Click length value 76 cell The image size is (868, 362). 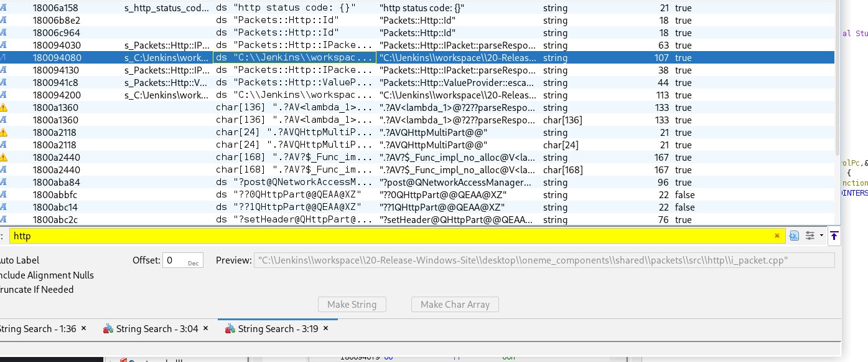pos(664,220)
